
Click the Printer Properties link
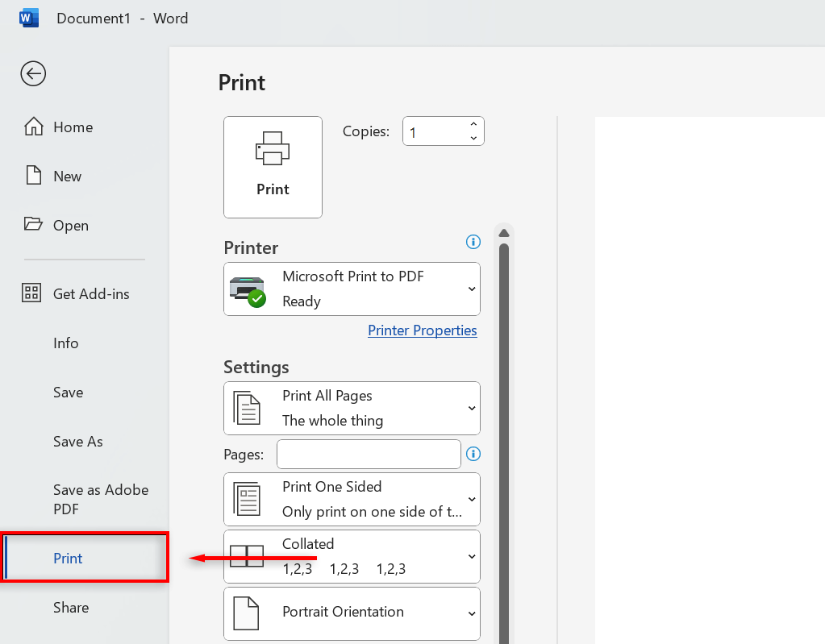[422, 330]
